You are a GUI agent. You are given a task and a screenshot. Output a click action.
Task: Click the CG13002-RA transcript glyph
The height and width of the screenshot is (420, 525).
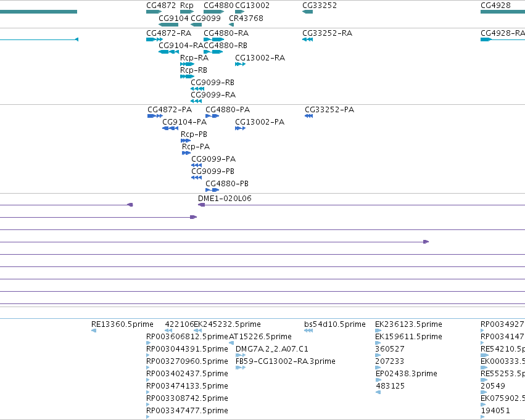point(240,64)
